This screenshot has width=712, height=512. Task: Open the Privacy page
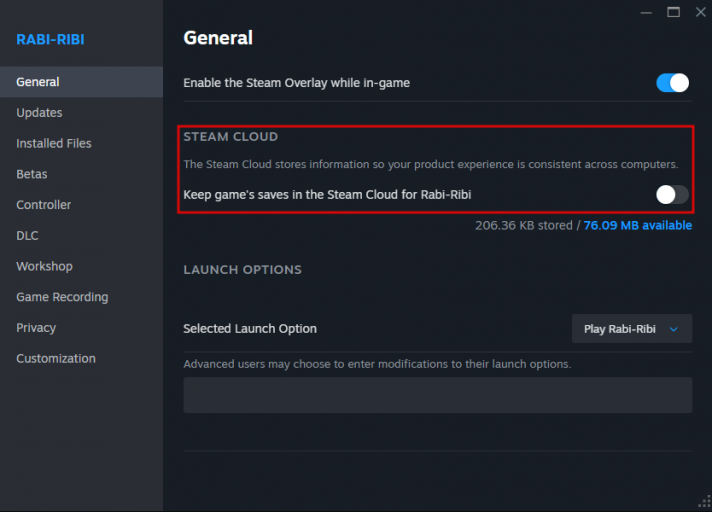click(x=36, y=328)
